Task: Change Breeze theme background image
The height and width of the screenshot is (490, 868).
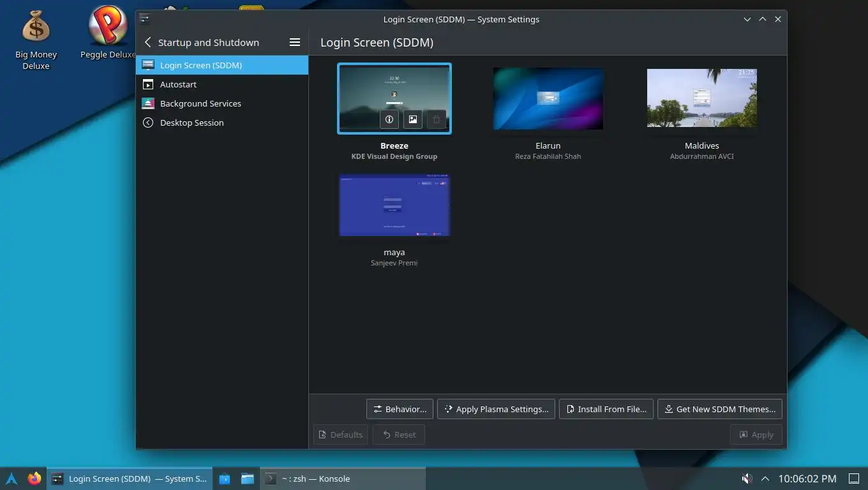Action: point(413,119)
